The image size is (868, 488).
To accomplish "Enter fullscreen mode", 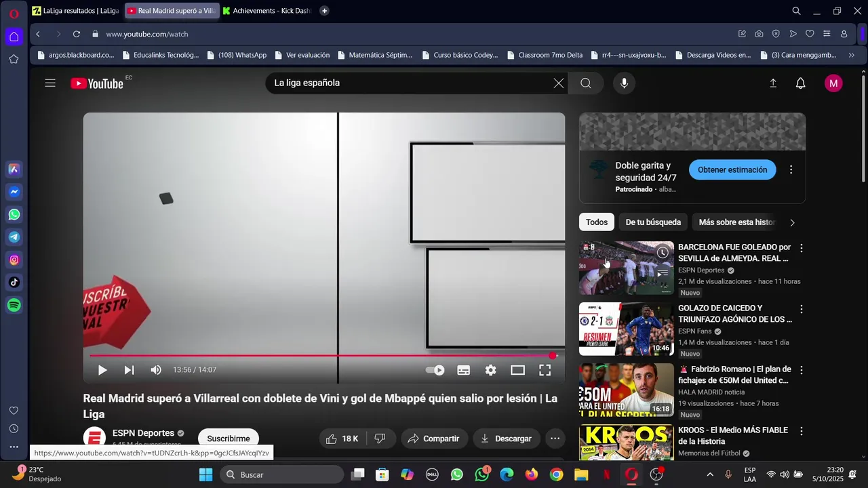I will click(545, 370).
